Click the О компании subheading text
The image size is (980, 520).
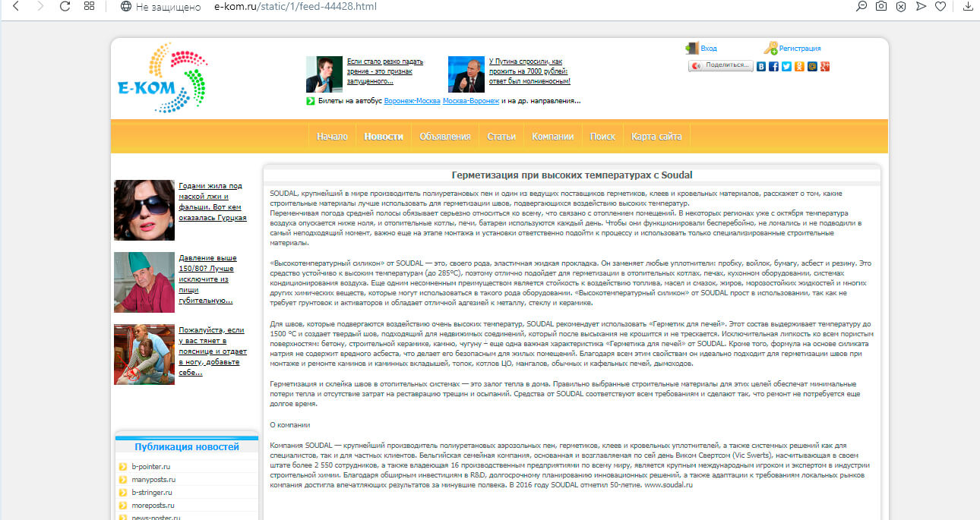(290, 424)
